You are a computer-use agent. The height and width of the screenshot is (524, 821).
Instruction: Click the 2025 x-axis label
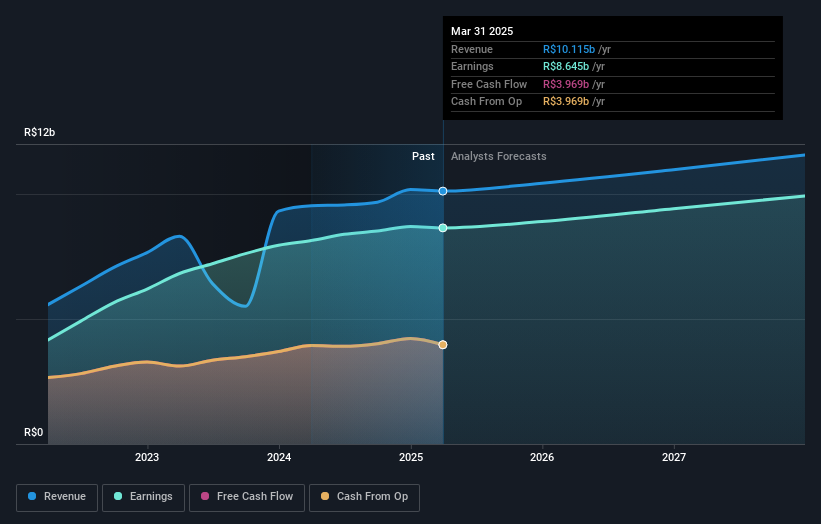tap(411, 457)
